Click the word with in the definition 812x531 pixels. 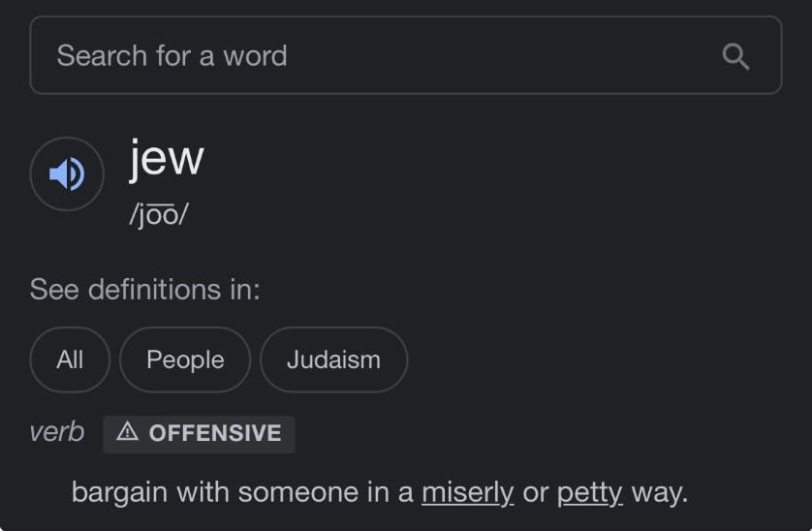[x=203, y=492]
